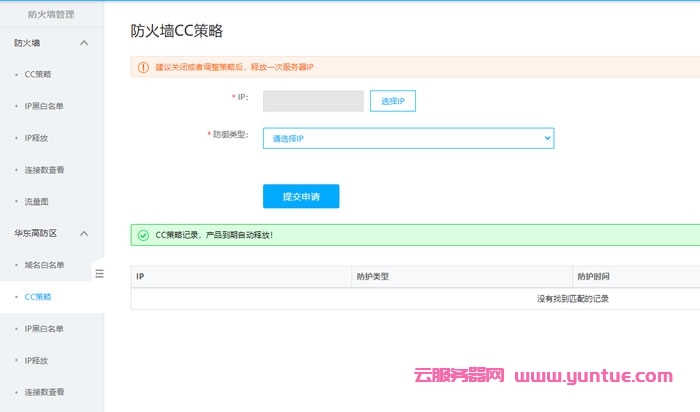Collapse the 华东高防区 sidebar section chevron

[84, 233]
